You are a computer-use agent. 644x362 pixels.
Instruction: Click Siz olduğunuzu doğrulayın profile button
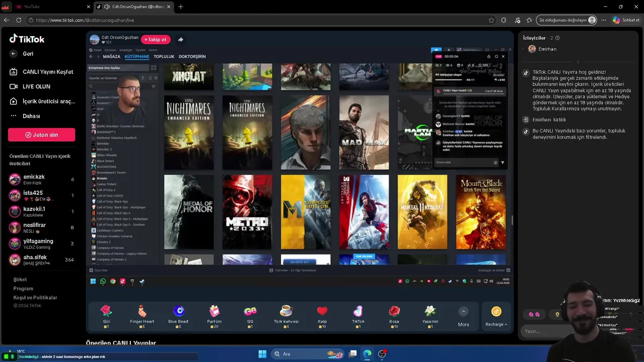tap(567, 20)
